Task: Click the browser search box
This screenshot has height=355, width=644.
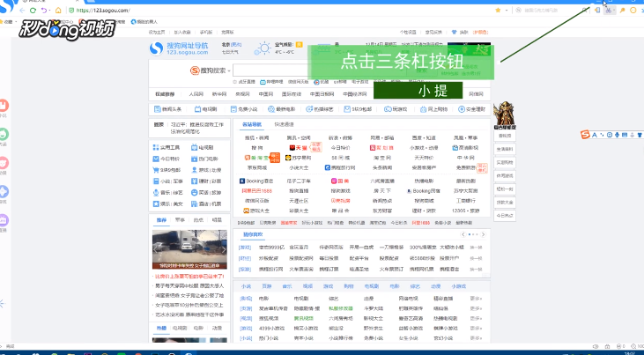Action: [x=551, y=11]
